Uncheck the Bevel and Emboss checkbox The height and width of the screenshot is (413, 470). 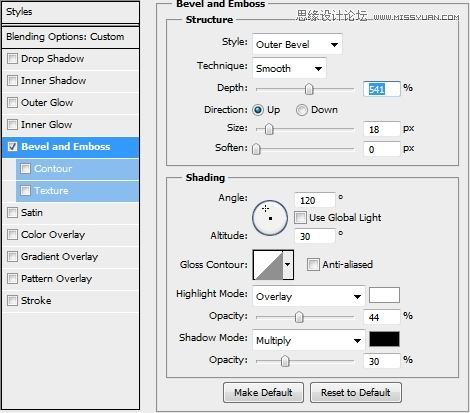12,147
